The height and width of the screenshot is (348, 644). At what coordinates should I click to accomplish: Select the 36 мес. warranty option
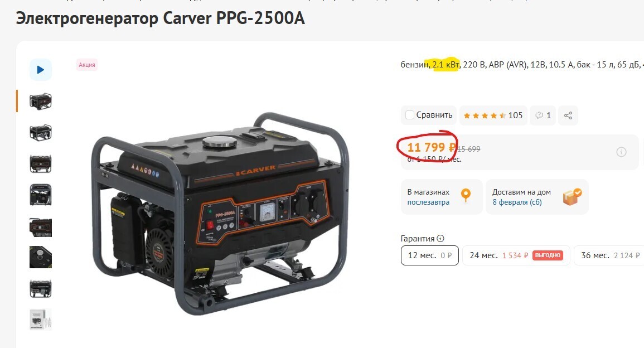pyautogui.click(x=609, y=255)
